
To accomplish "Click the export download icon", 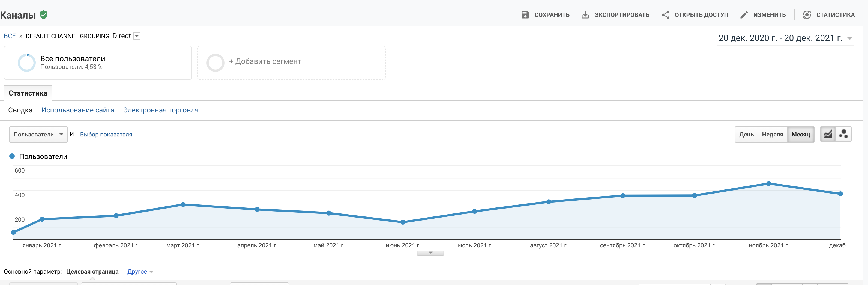I will (585, 15).
